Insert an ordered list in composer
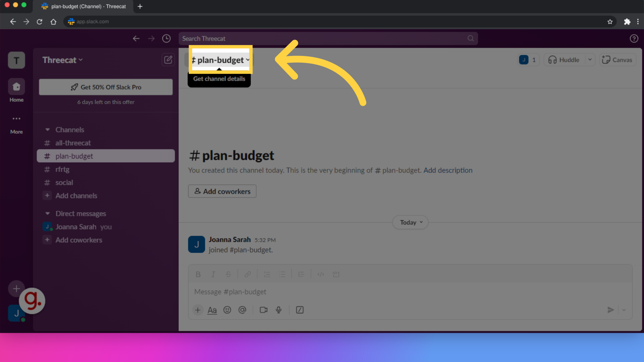The height and width of the screenshot is (362, 644). point(267,274)
